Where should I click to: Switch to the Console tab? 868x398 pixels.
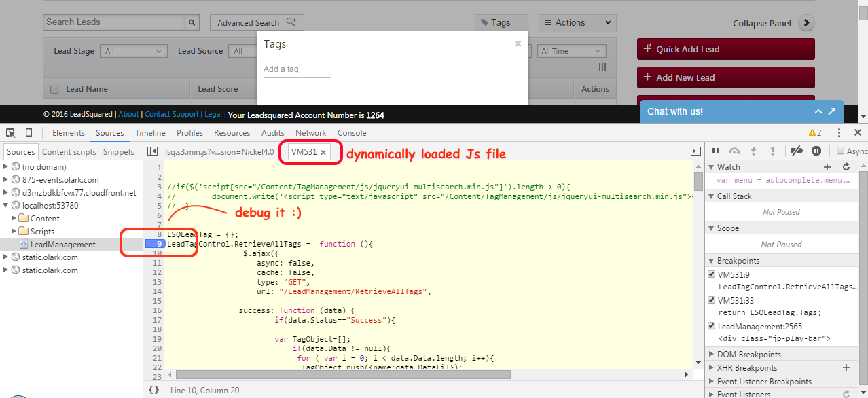[x=352, y=132]
